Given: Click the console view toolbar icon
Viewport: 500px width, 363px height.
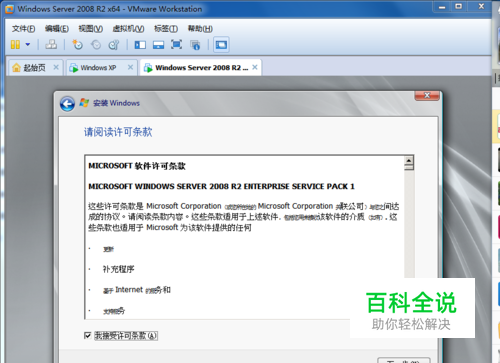Looking at the screenshot, I should click(x=221, y=45).
